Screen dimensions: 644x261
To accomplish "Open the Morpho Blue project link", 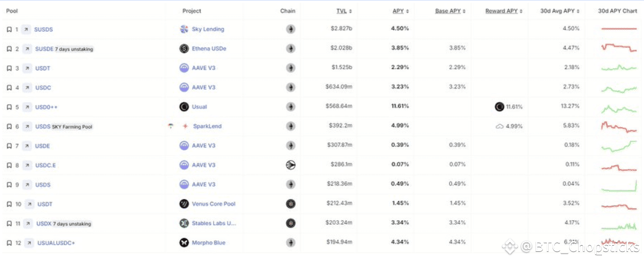I will click(210, 243).
